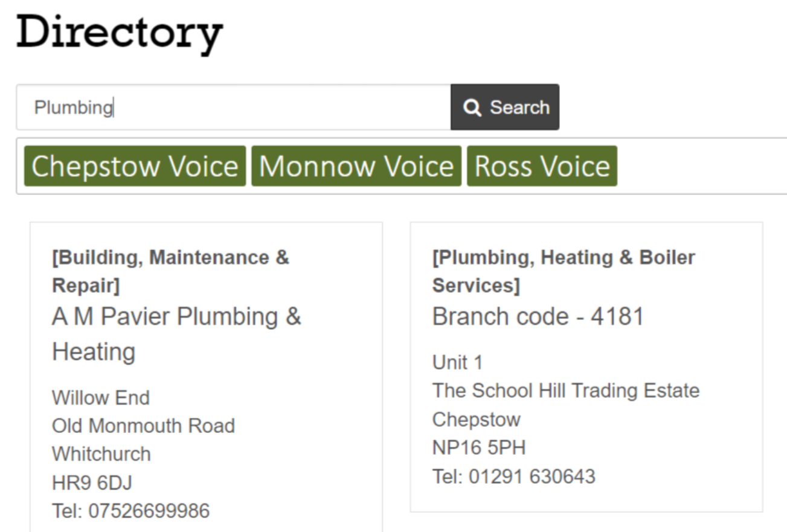Click the Unit 1 address line
The width and height of the screenshot is (787, 532).
457,363
